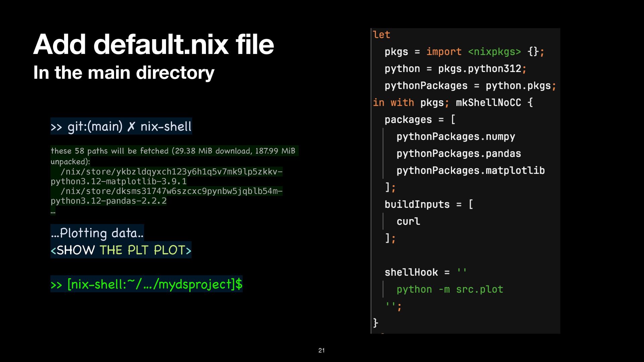Click the 'packages = [' line
The height and width of the screenshot is (362, 644).
click(x=420, y=120)
